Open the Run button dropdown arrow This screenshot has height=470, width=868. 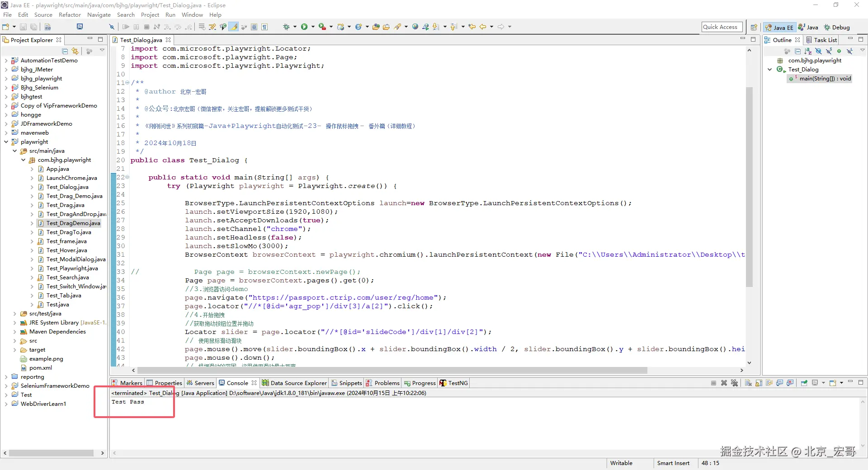point(313,27)
